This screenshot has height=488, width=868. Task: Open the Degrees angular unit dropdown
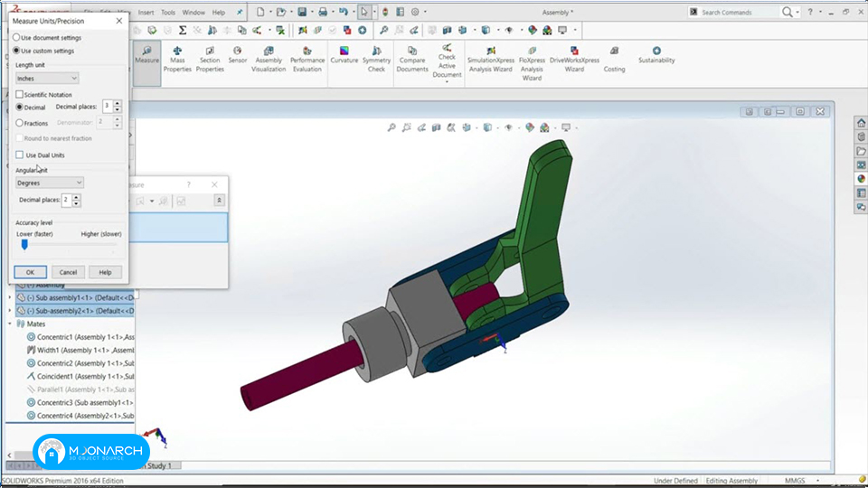click(x=49, y=183)
